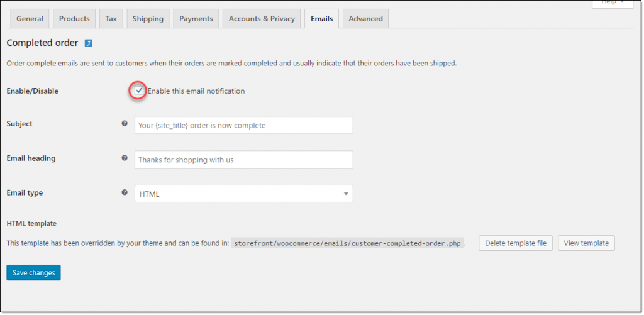Expand the Help menu at top right

click(x=613, y=3)
